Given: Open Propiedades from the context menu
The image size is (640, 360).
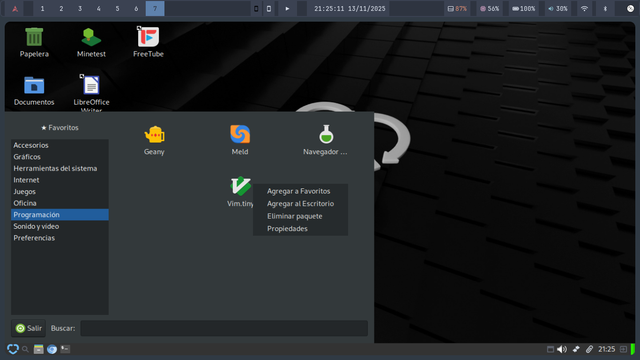Looking at the screenshot, I should 300,229.
